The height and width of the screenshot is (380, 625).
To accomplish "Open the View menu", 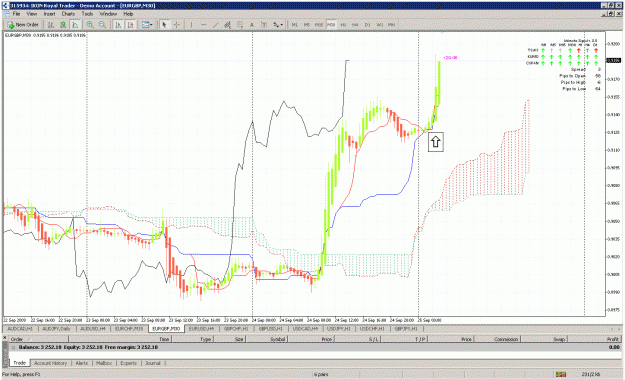I will tap(31, 14).
